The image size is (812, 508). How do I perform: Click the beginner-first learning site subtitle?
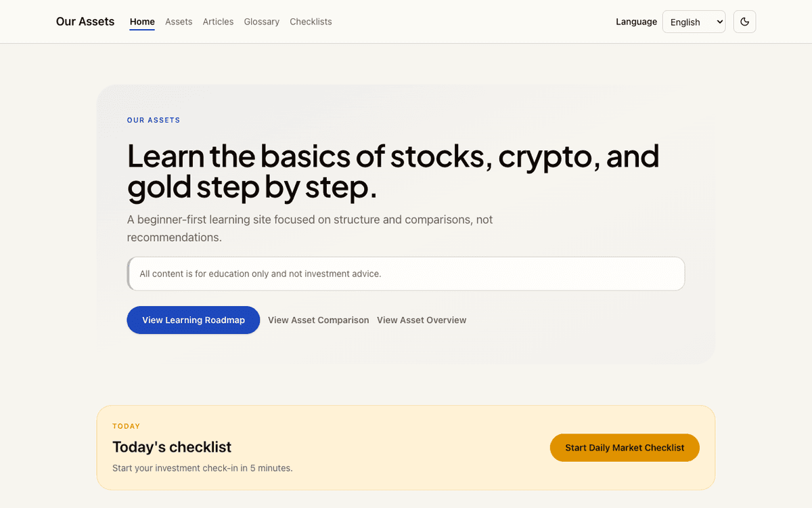[x=309, y=228]
